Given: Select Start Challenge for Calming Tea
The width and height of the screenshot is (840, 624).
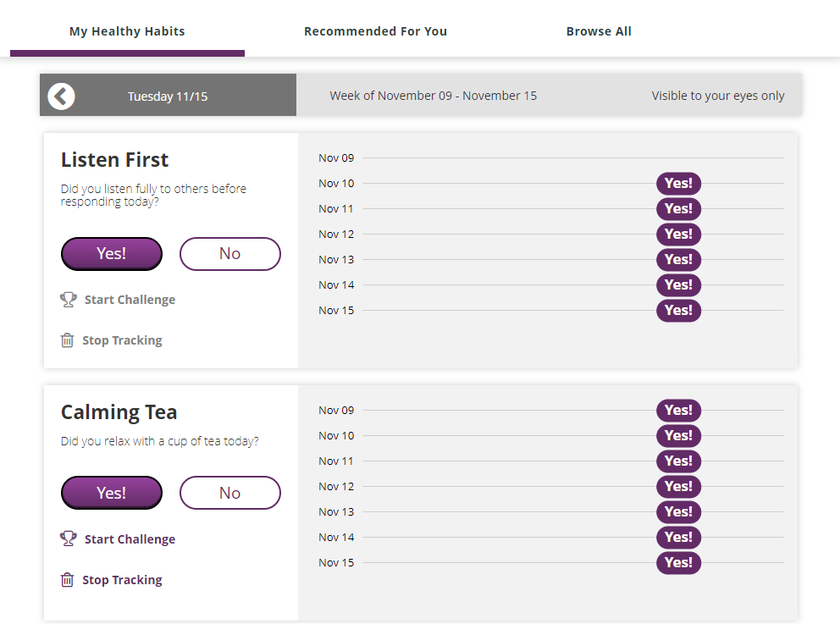Looking at the screenshot, I should click(x=129, y=538).
